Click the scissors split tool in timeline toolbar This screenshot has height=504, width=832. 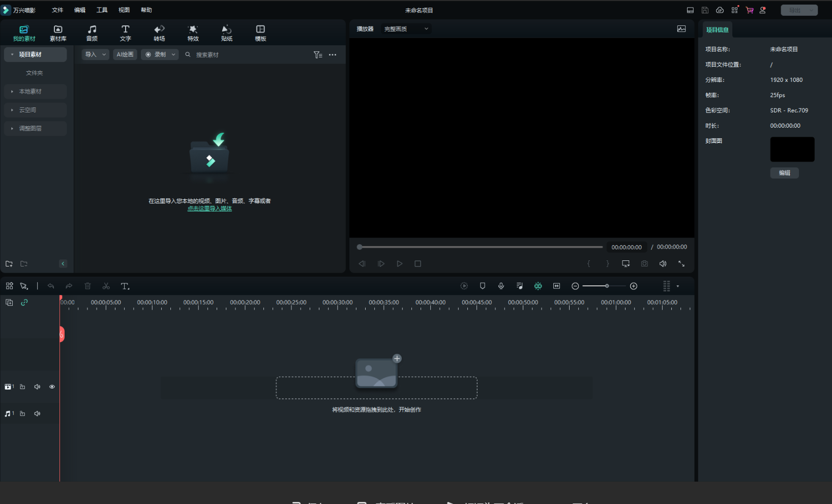click(106, 286)
